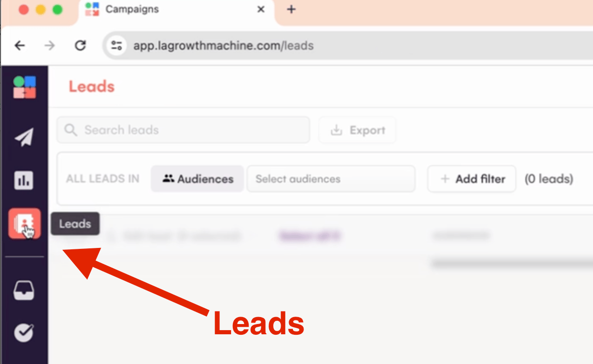The width and height of the screenshot is (593, 364).
Task: Click the Search leads field
Action: [183, 130]
